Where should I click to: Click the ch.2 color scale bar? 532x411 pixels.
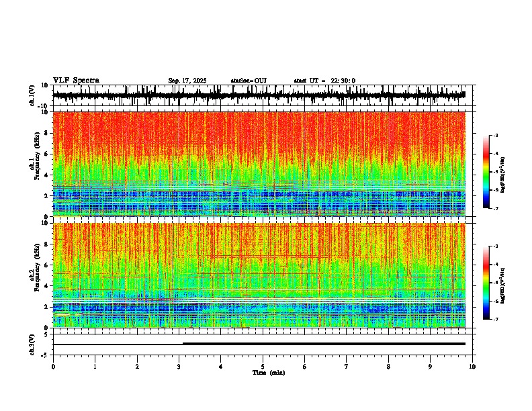486,283
